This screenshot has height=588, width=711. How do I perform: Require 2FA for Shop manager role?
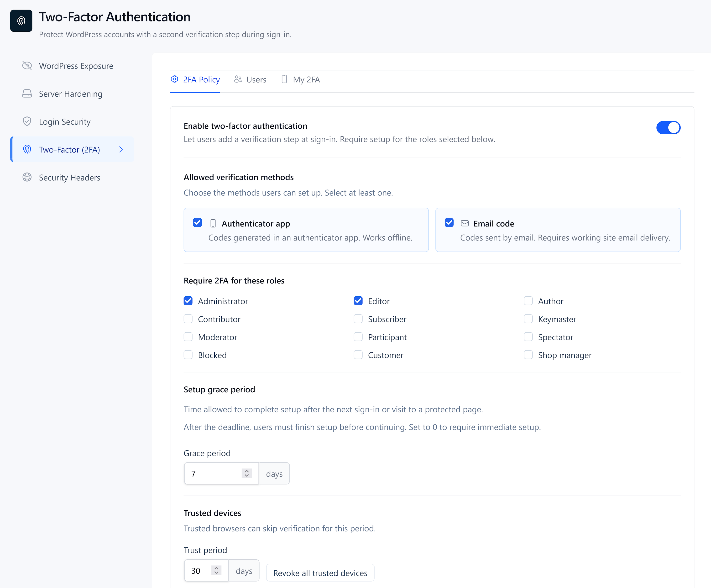coord(528,355)
